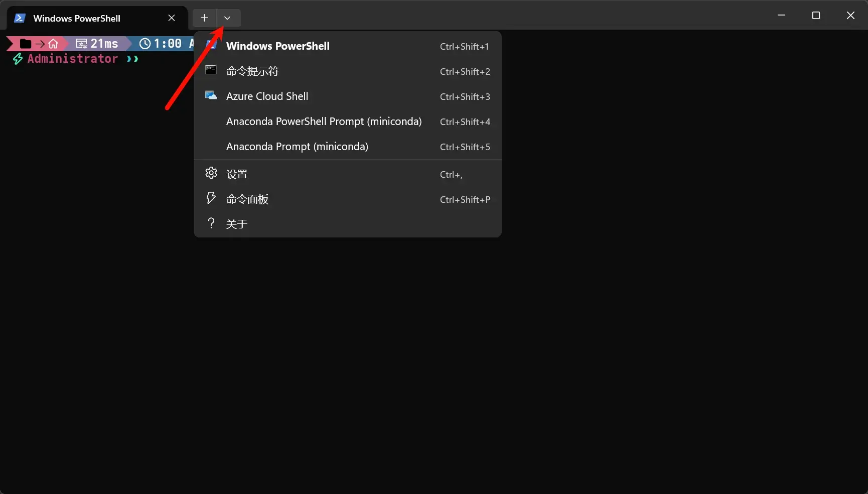Launch Anaconda Prompt (miniconda) profile

click(x=297, y=147)
